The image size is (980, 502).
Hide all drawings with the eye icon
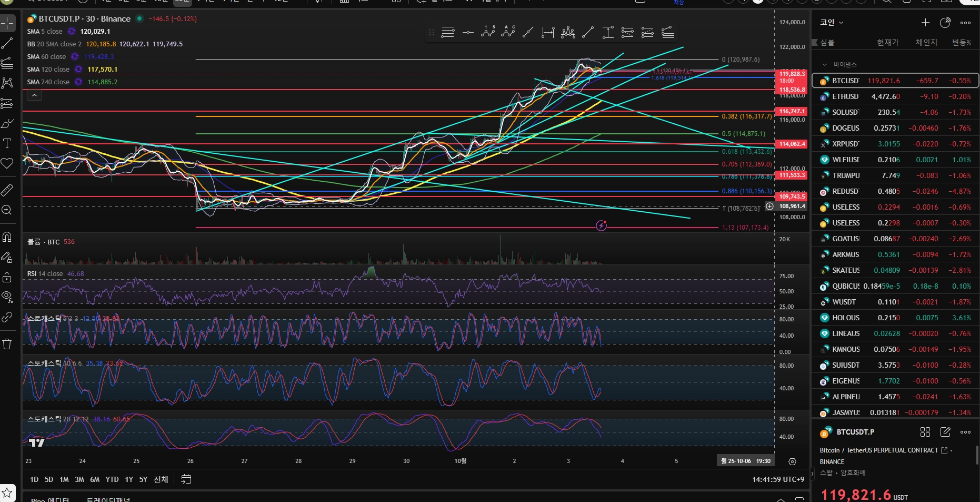7,297
